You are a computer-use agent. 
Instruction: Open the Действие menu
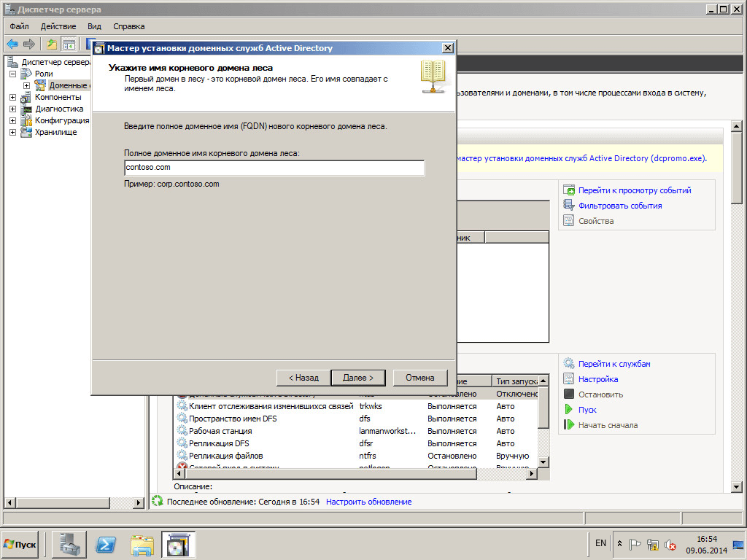pos(58,26)
